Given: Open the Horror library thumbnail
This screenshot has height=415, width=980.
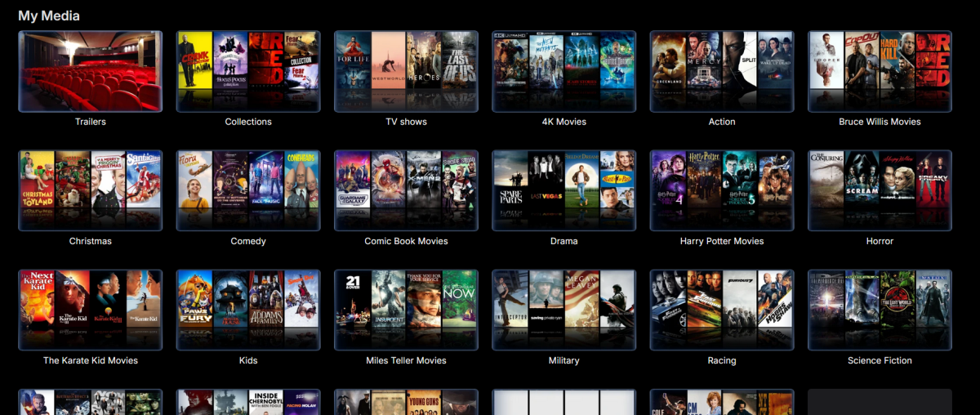Looking at the screenshot, I should click(x=880, y=190).
